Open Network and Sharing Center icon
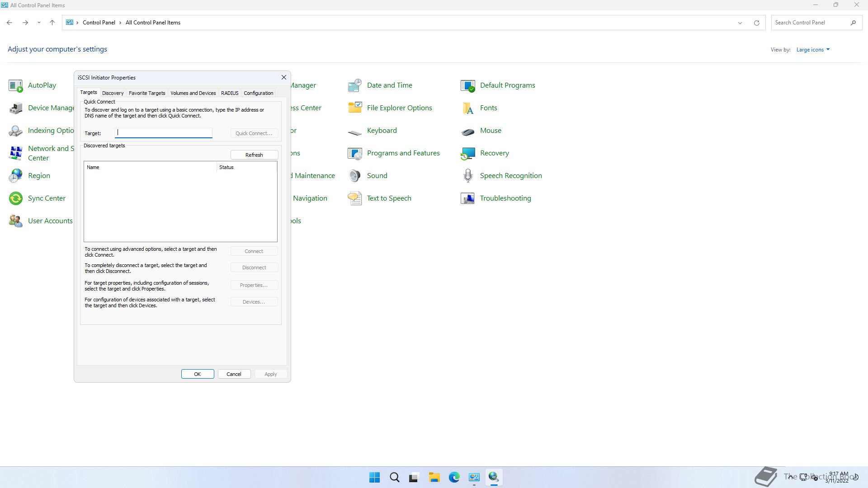Screen dimensions: 868x488 click(x=16, y=153)
